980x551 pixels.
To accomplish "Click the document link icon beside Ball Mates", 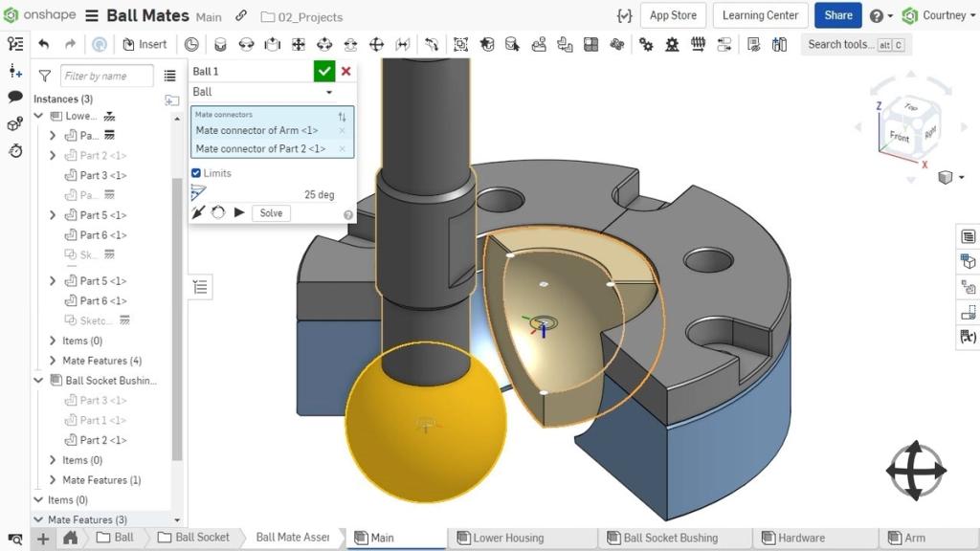I will click(x=240, y=16).
